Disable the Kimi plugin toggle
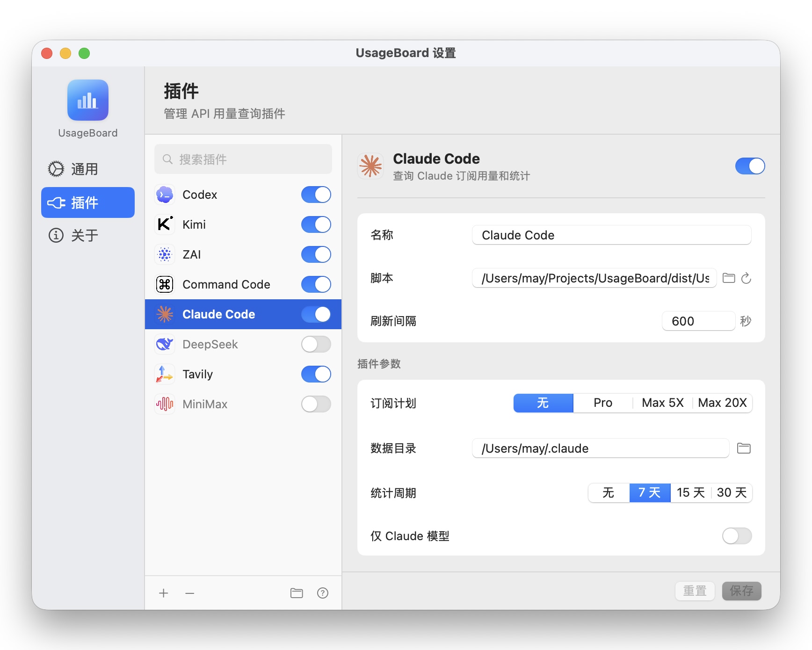This screenshot has height=650, width=812. point(316,224)
